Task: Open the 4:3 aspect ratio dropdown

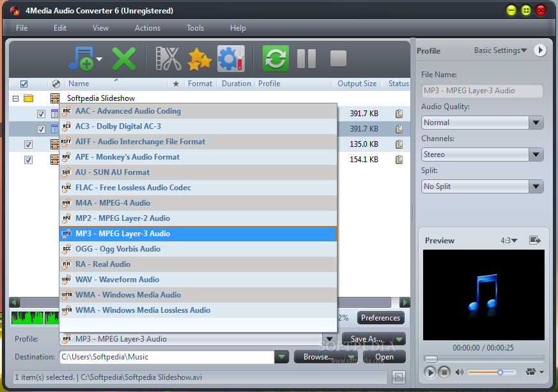Action: [x=509, y=241]
